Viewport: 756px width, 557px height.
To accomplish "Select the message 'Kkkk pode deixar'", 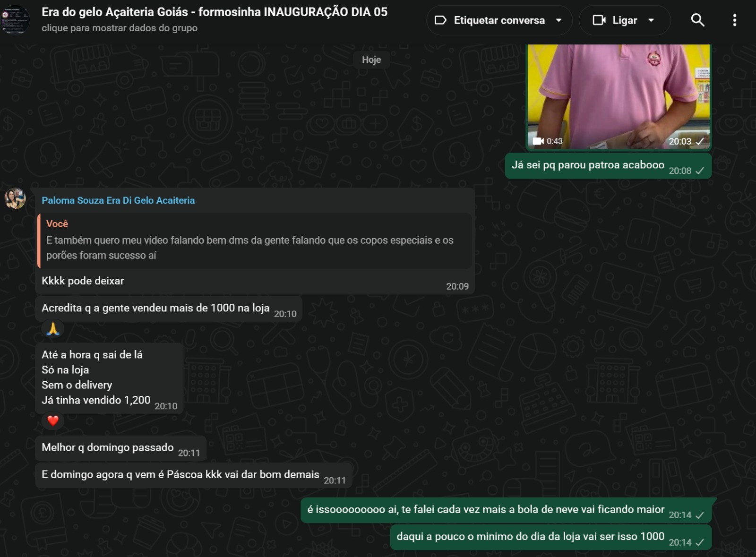I will pyautogui.click(x=82, y=280).
